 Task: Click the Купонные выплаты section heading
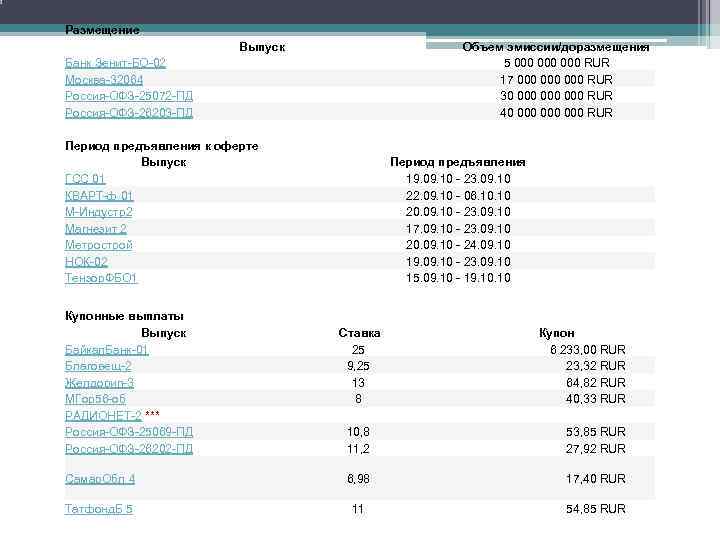(x=124, y=316)
